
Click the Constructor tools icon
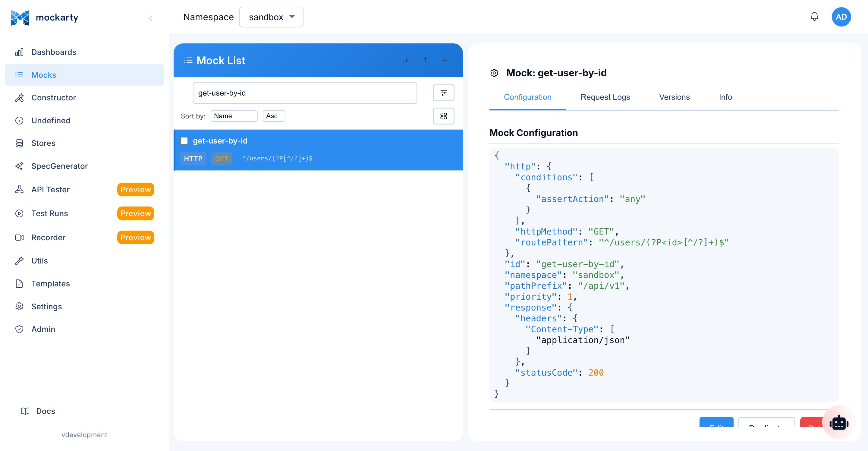click(19, 97)
